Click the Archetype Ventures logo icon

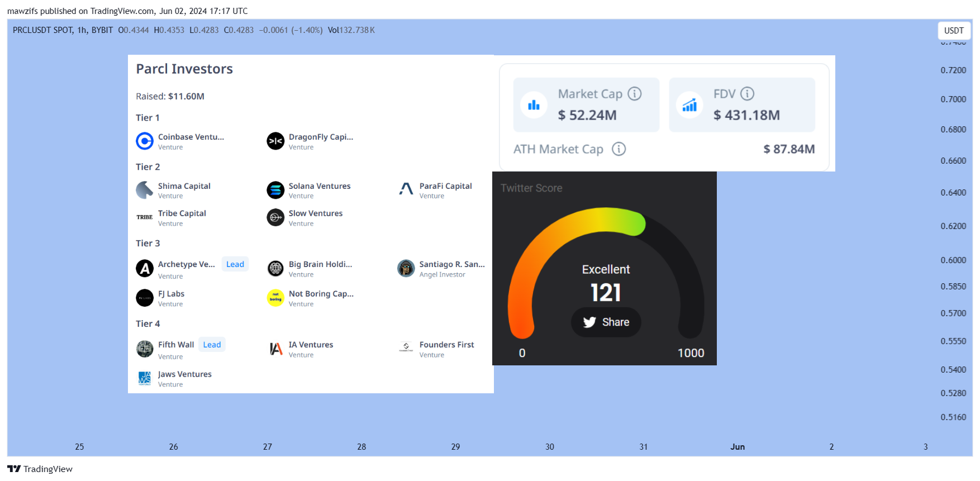145,269
